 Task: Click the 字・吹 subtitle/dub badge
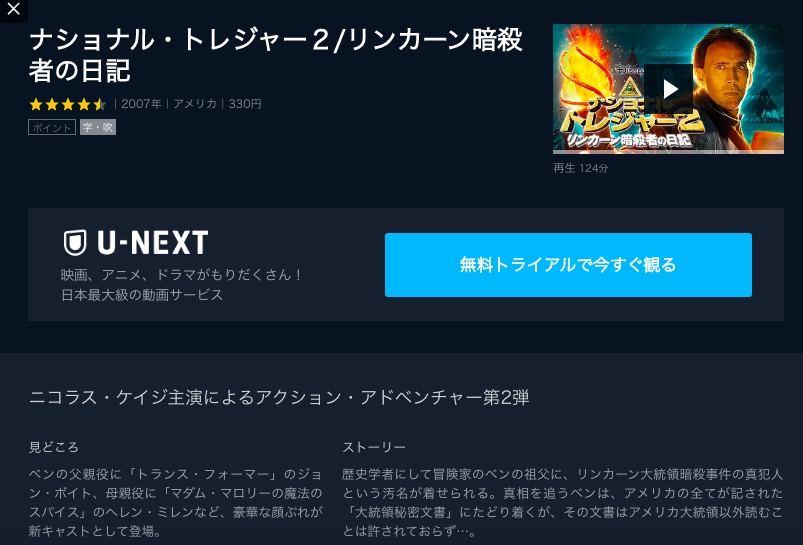tap(98, 127)
